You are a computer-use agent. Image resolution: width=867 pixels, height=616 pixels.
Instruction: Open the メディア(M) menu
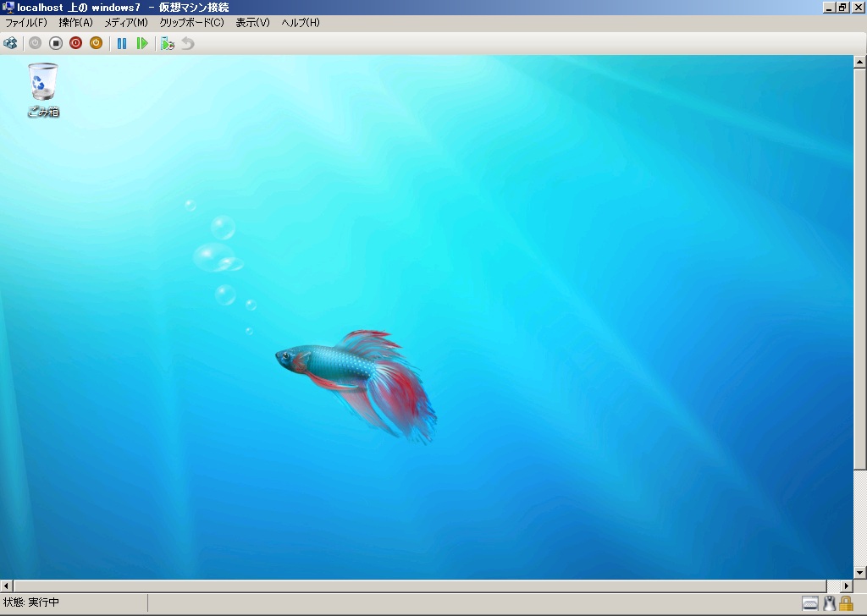click(x=126, y=23)
